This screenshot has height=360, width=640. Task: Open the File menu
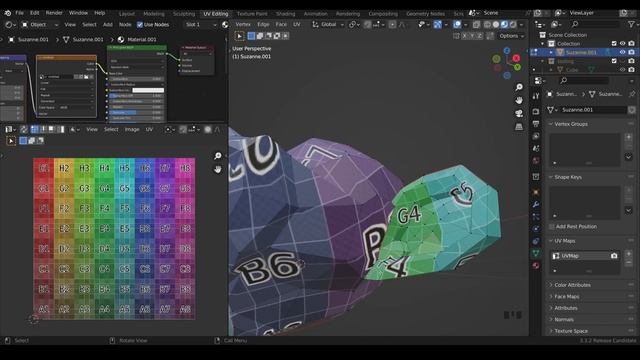(x=19, y=13)
